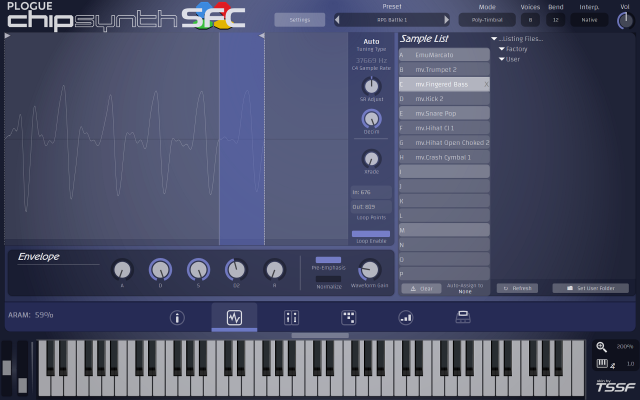Open the info page tab icon
Viewport: 640px width, 400px height.
point(177,318)
